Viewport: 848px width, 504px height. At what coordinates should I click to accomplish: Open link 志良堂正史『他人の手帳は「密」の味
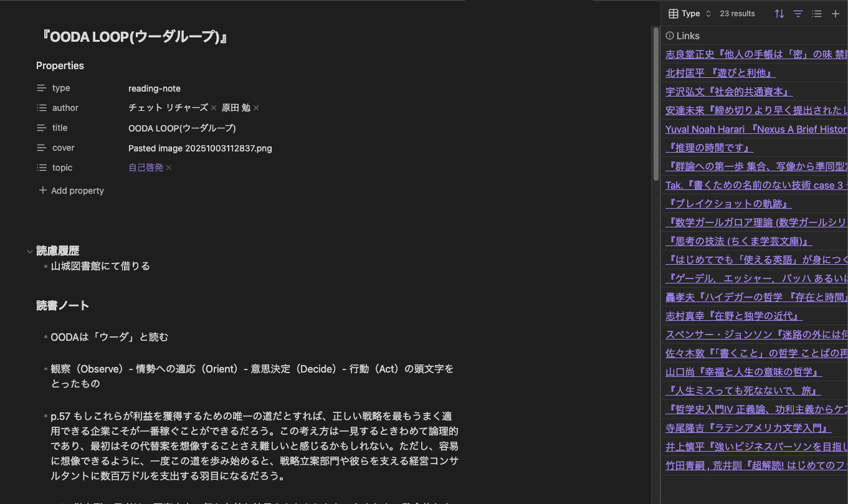[756, 54]
